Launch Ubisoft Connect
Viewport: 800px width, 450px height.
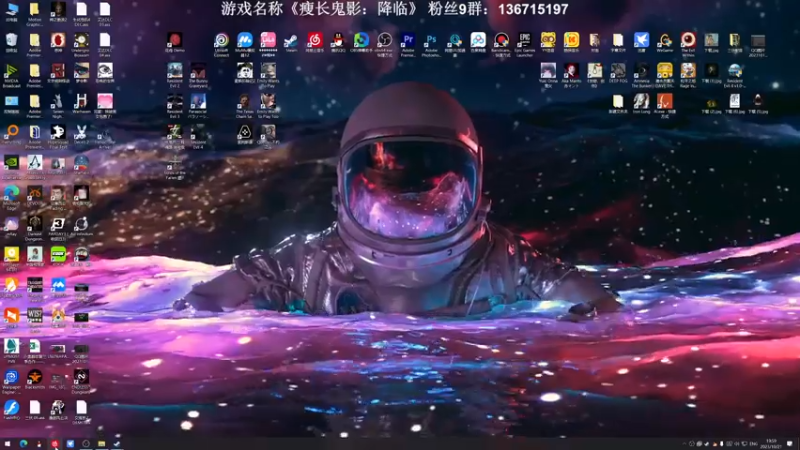[x=221, y=44]
